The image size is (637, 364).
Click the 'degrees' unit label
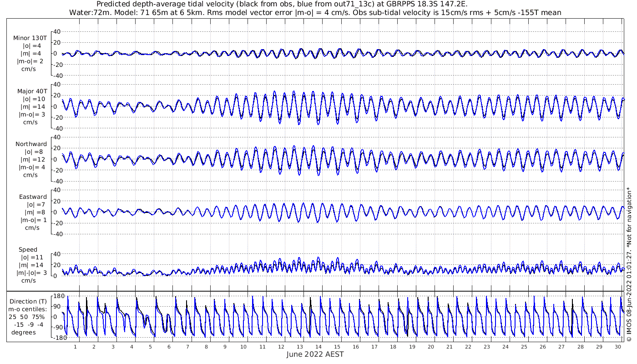click(x=24, y=332)
